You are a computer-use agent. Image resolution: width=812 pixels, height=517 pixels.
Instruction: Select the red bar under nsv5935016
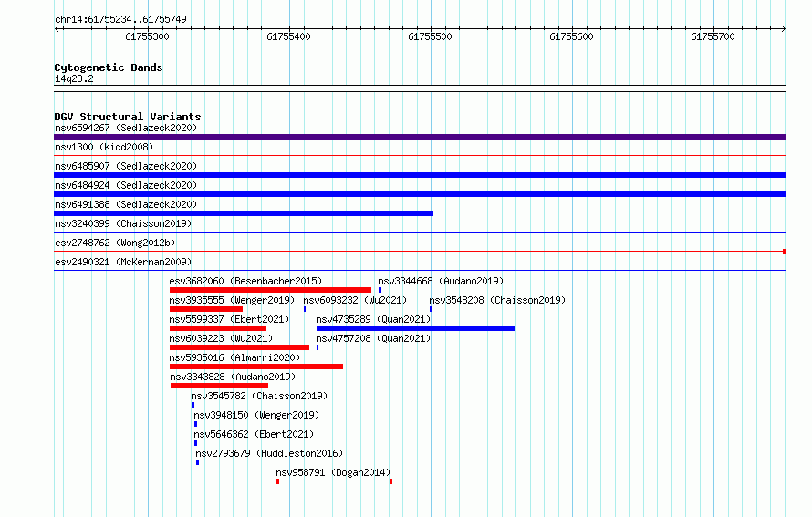tap(256, 367)
